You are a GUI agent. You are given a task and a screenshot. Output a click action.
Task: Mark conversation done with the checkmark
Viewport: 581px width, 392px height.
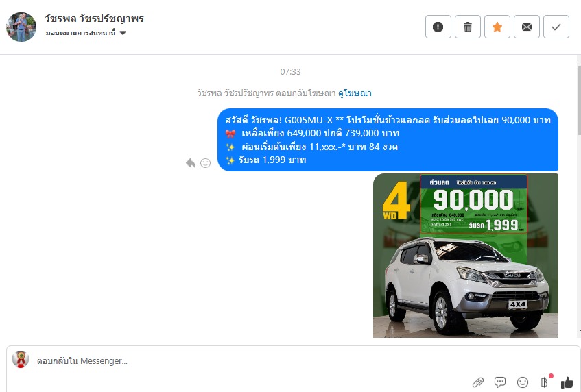tap(556, 27)
